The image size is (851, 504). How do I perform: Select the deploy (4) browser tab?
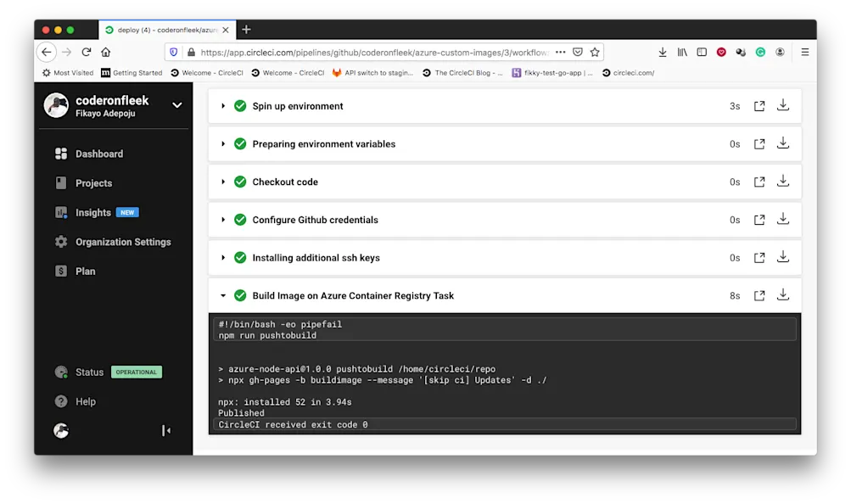167,30
